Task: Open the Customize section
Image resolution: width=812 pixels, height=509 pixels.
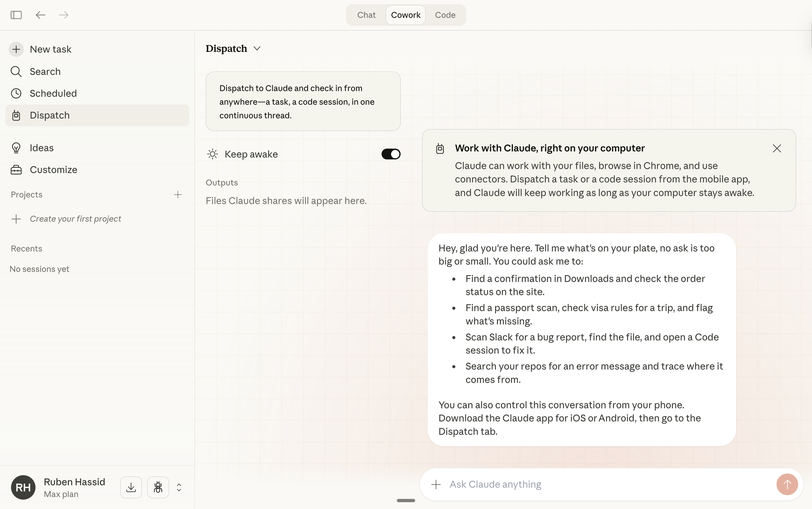Action: point(53,170)
